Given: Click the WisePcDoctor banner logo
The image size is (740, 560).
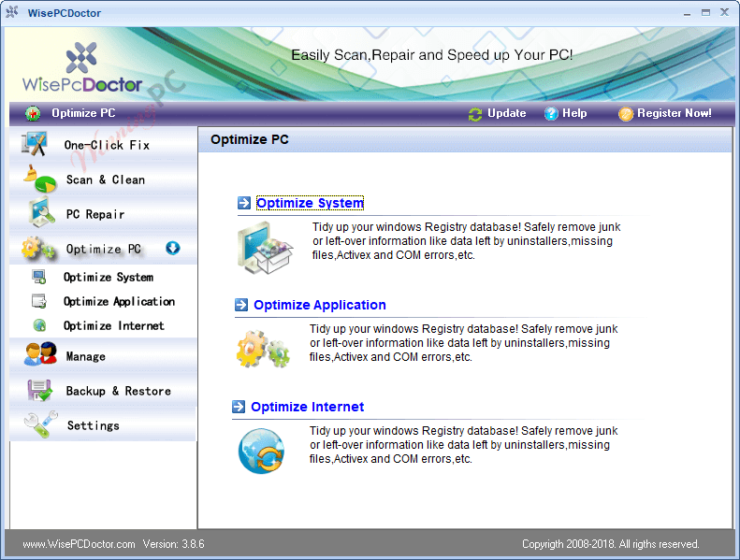Looking at the screenshot, I should (x=82, y=68).
